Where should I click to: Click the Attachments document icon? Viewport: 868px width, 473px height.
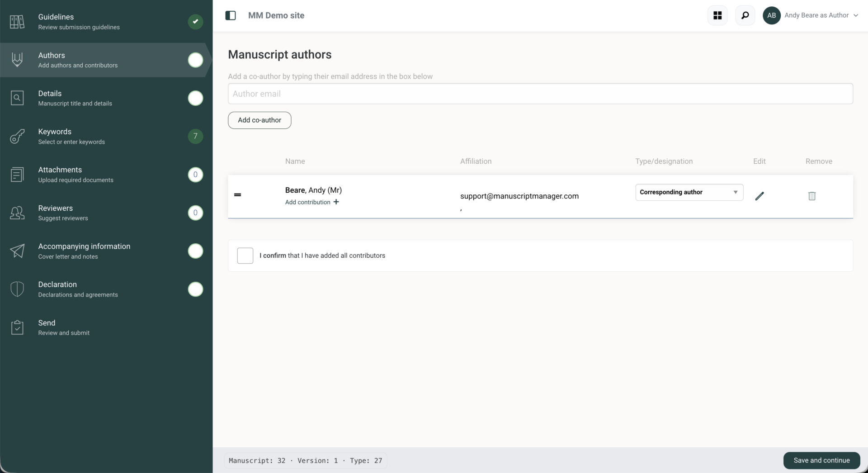coord(17,175)
